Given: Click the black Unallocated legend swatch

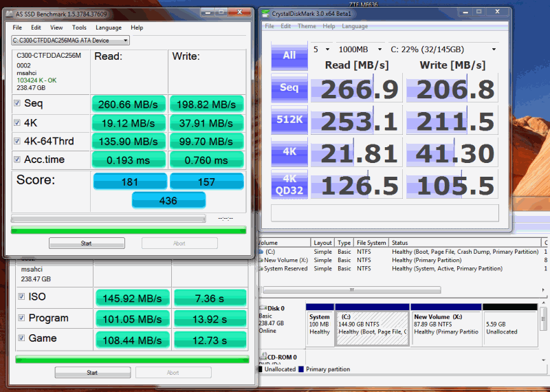Looking at the screenshot, I should click(x=260, y=369).
